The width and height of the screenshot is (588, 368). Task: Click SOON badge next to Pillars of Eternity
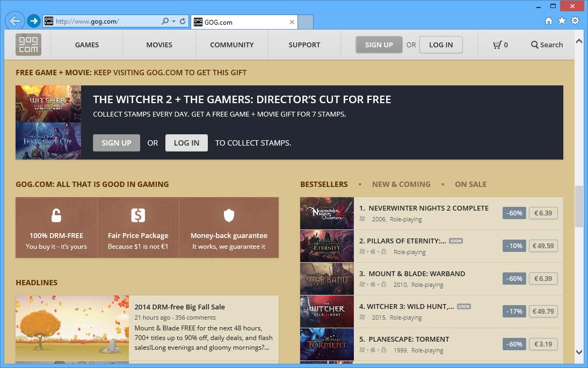455,241
